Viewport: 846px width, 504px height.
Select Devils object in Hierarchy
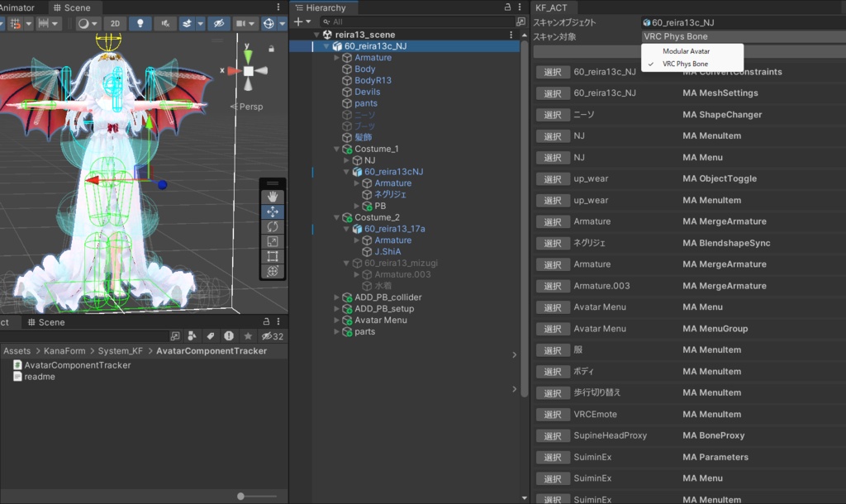(368, 92)
